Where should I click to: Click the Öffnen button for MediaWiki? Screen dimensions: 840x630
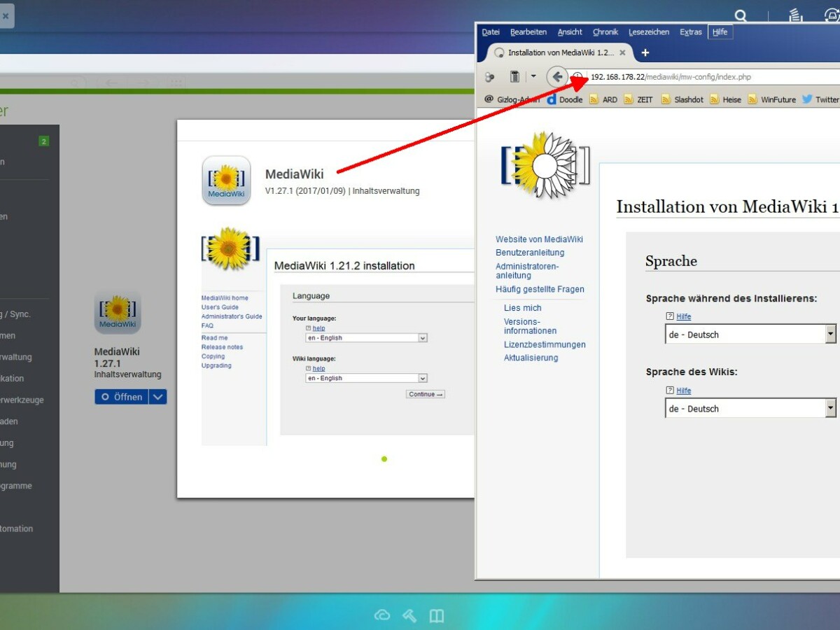(121, 397)
